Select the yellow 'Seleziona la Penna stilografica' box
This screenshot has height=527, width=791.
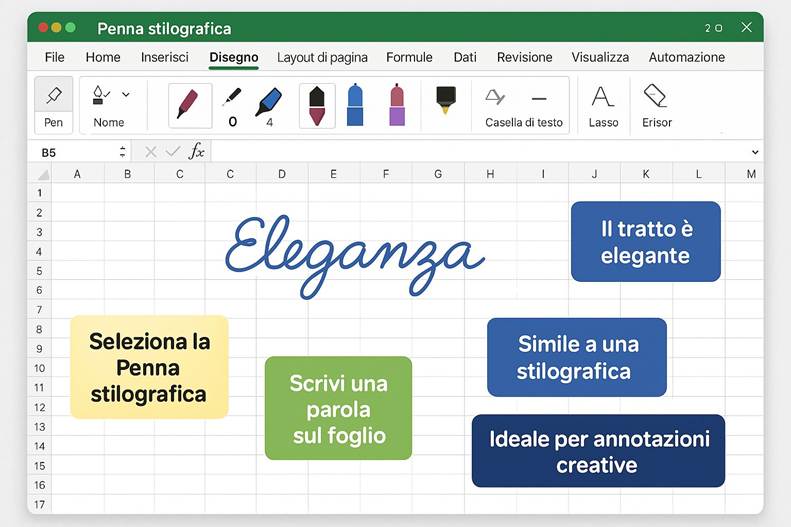[149, 367]
